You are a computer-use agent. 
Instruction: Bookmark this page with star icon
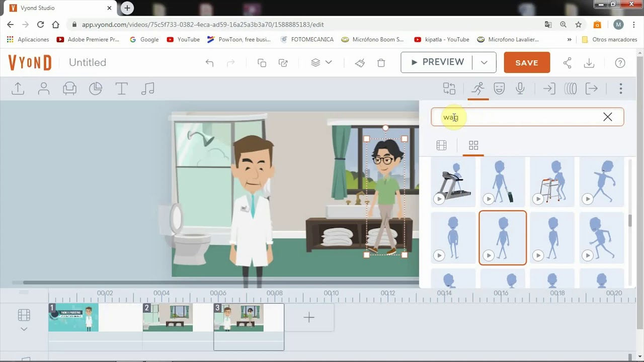pyautogui.click(x=578, y=24)
